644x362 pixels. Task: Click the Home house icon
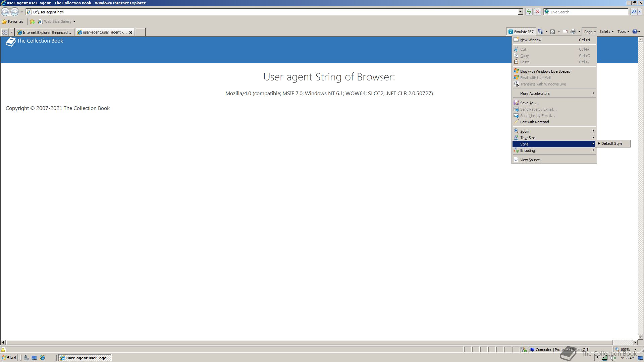pos(540,32)
